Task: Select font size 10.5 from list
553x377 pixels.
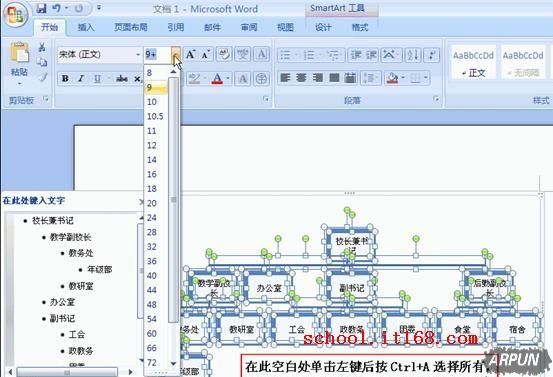Action: click(156, 116)
